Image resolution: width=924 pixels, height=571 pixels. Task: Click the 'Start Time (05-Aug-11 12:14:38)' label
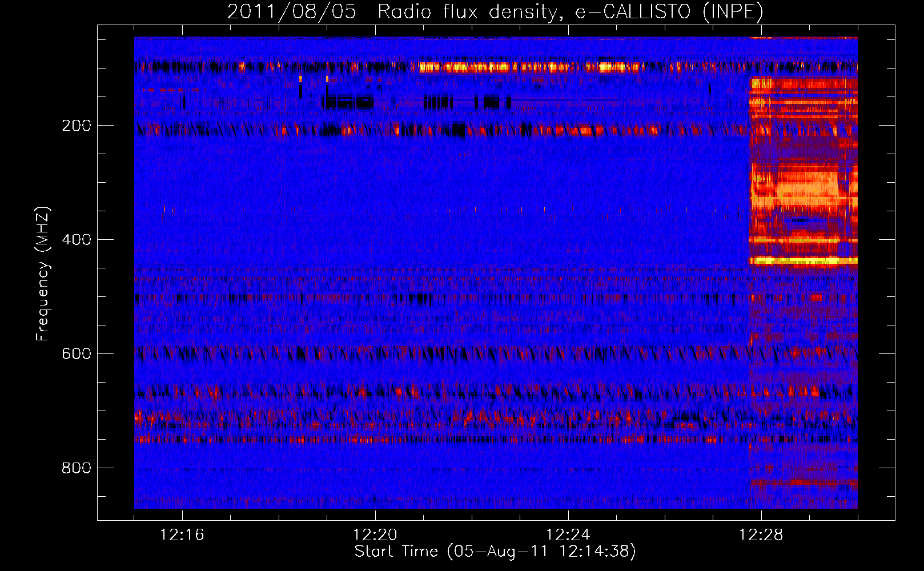pyautogui.click(x=495, y=552)
